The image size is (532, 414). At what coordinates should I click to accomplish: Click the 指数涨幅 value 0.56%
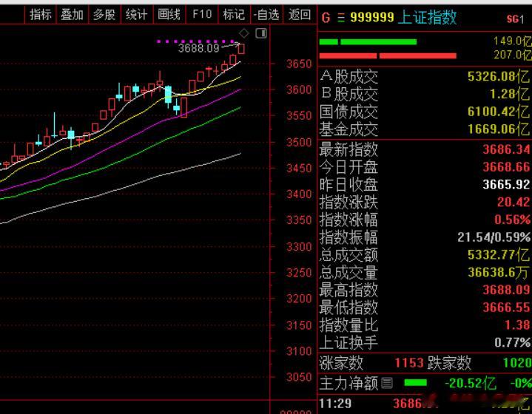512,220
